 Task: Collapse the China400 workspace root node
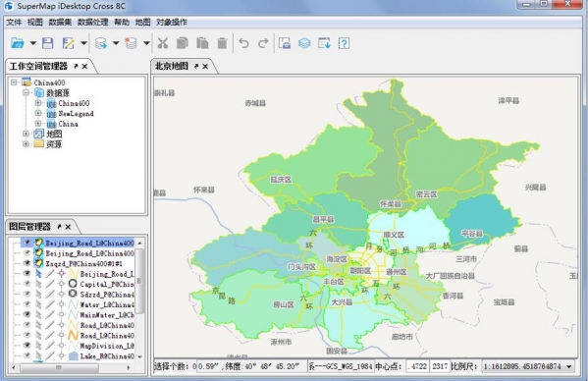14,82
